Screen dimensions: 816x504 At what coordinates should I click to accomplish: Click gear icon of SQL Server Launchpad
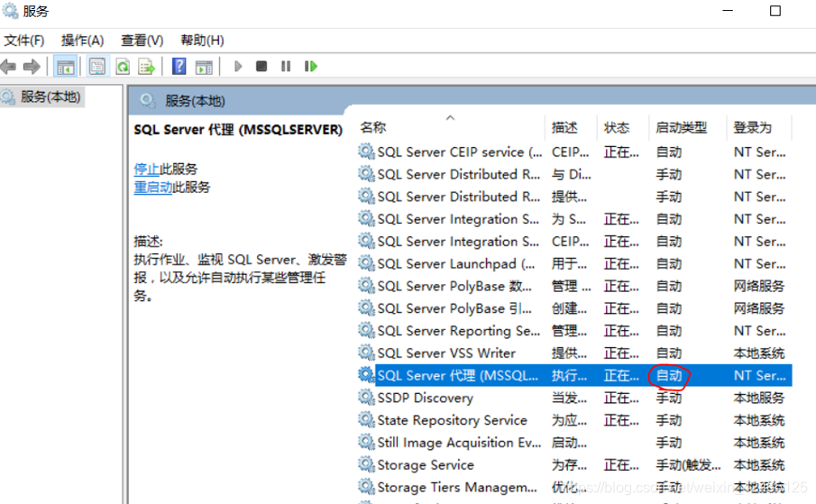(366, 263)
